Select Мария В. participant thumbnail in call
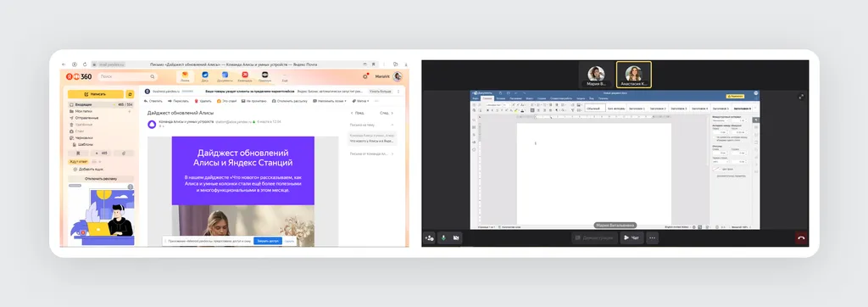 tap(596, 75)
